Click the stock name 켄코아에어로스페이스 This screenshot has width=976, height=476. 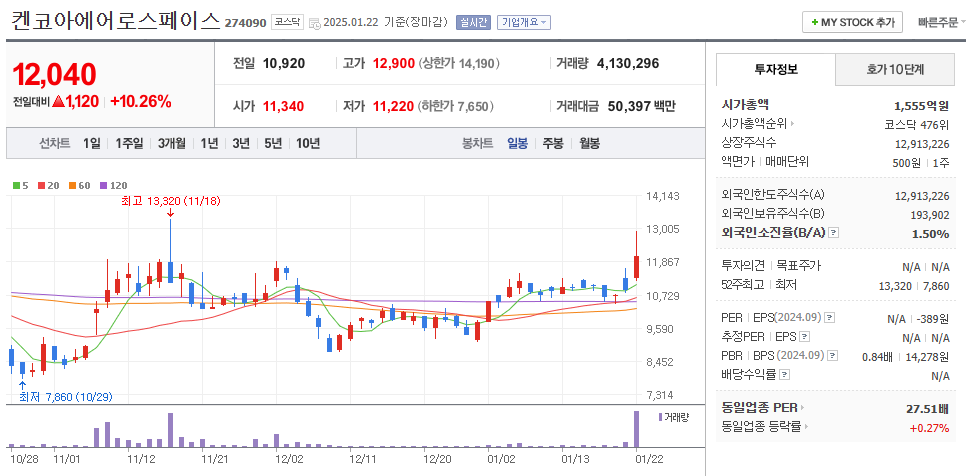[116, 21]
